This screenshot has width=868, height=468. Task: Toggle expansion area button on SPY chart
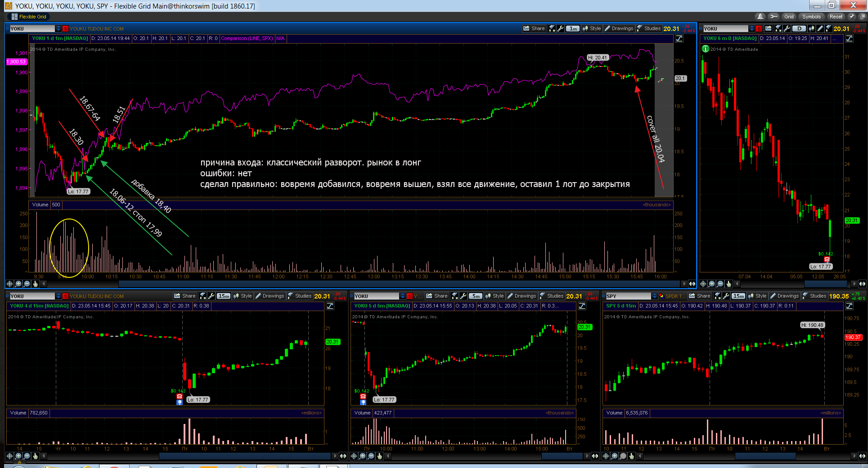862,456
